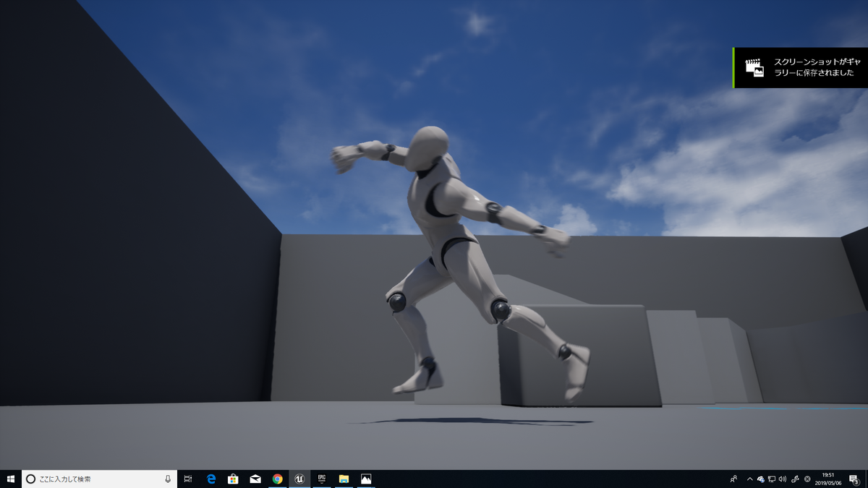Open Task View next to the search bar

pyautogui.click(x=188, y=479)
